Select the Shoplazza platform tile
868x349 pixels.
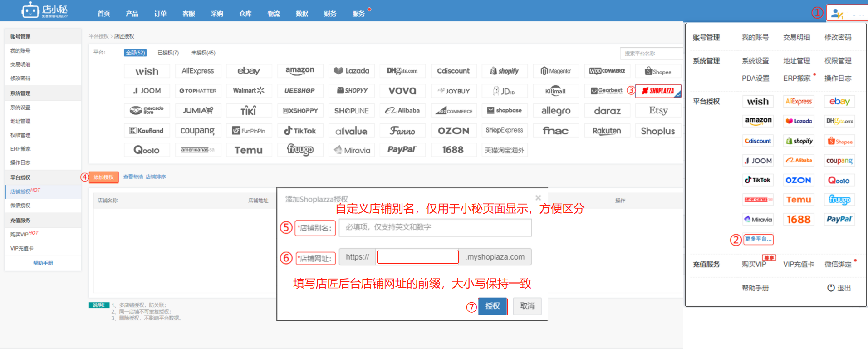point(658,91)
